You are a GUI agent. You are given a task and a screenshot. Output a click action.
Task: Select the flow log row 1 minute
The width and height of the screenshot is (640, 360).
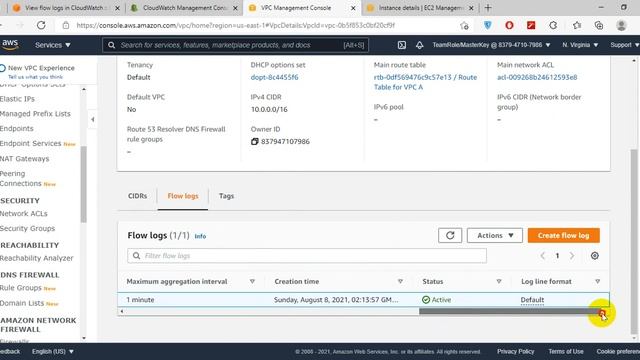click(363, 300)
